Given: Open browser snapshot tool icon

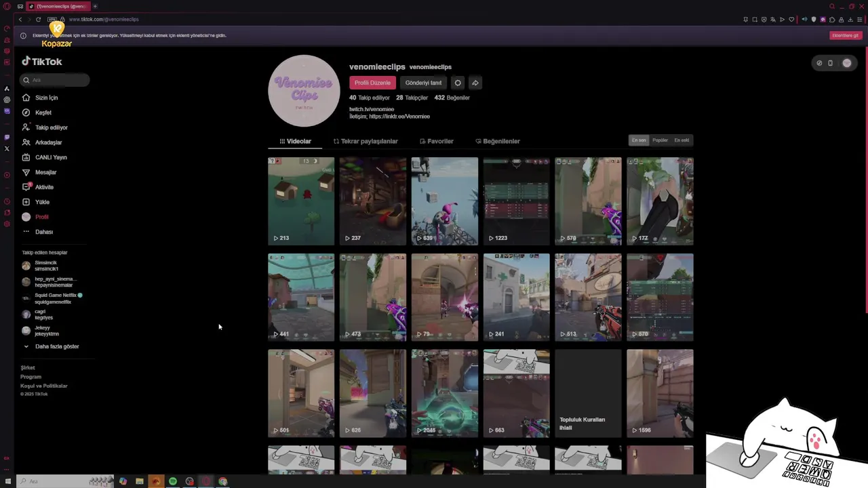Looking at the screenshot, I should pyautogui.click(x=755, y=20).
